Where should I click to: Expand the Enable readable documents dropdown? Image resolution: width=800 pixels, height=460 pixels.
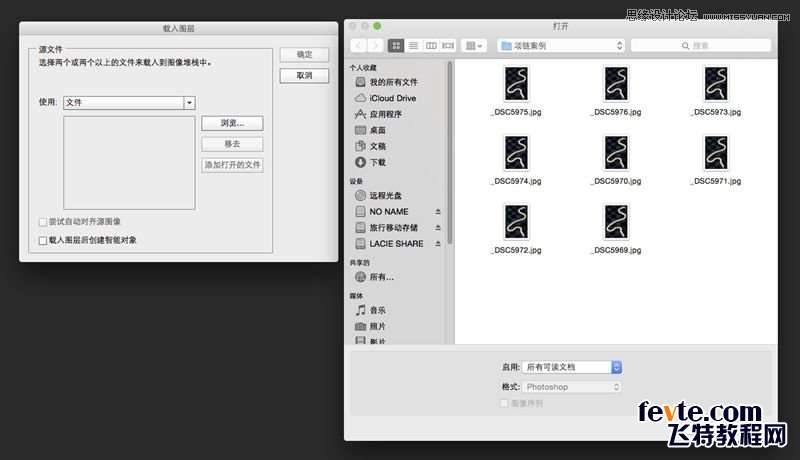pos(571,367)
